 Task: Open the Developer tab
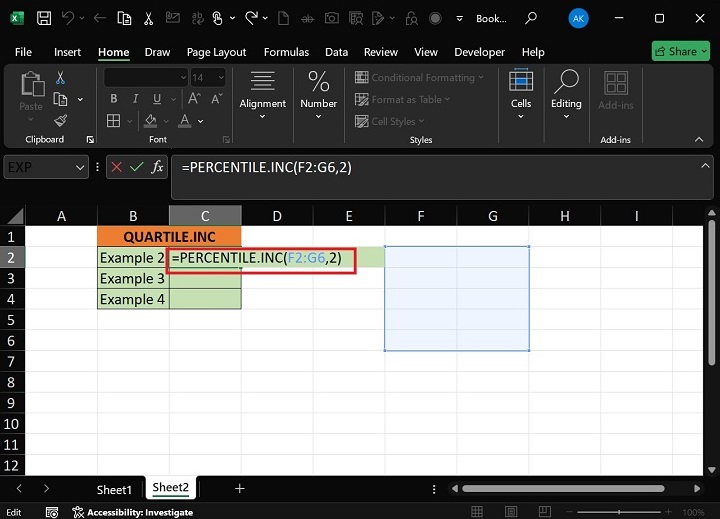point(479,52)
